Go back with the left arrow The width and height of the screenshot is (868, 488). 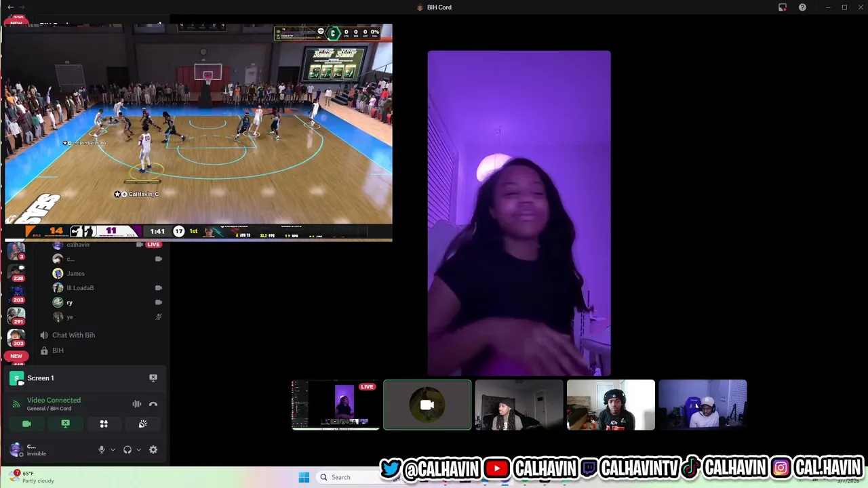click(11, 7)
